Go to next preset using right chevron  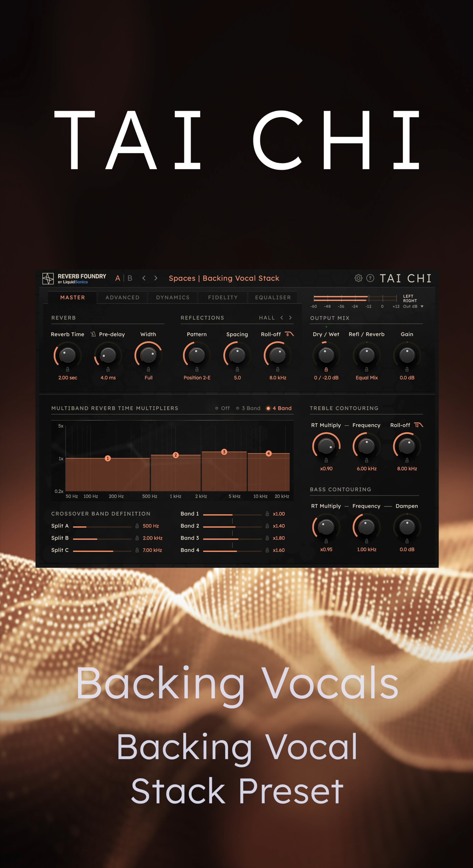[x=155, y=278]
